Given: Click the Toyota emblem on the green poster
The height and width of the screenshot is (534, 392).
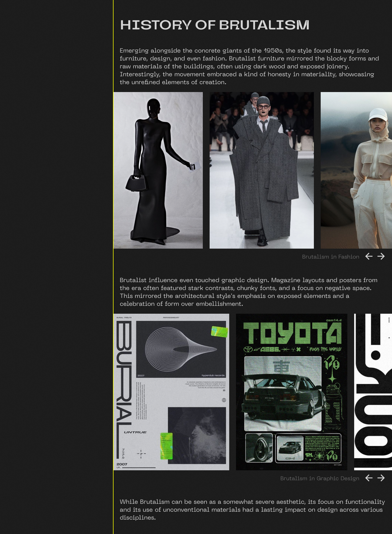Looking at the screenshot, I should click(248, 349).
